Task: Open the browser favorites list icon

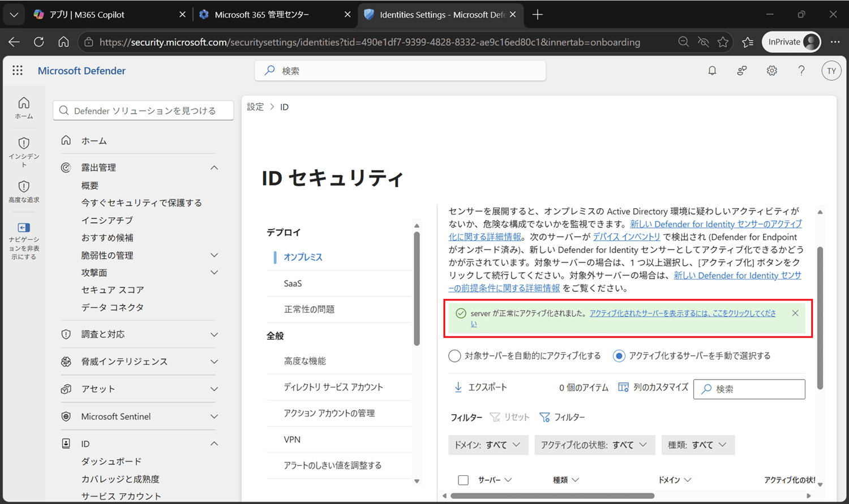Action: click(748, 42)
